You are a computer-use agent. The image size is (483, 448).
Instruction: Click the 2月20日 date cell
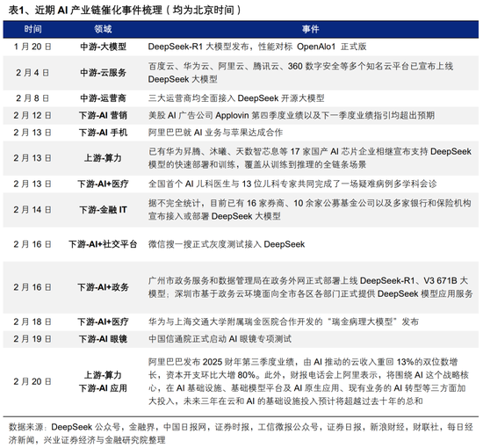(x=32, y=382)
